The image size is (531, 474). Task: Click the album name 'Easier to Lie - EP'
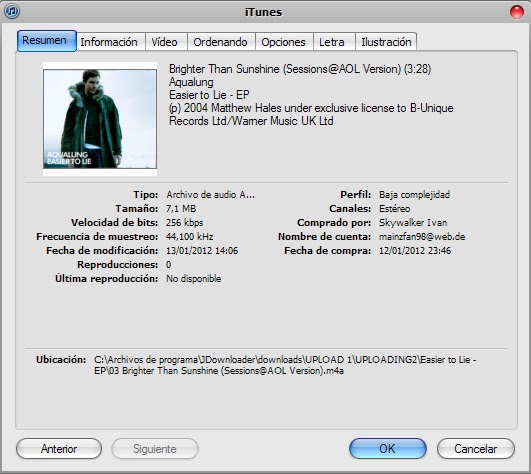pos(209,95)
